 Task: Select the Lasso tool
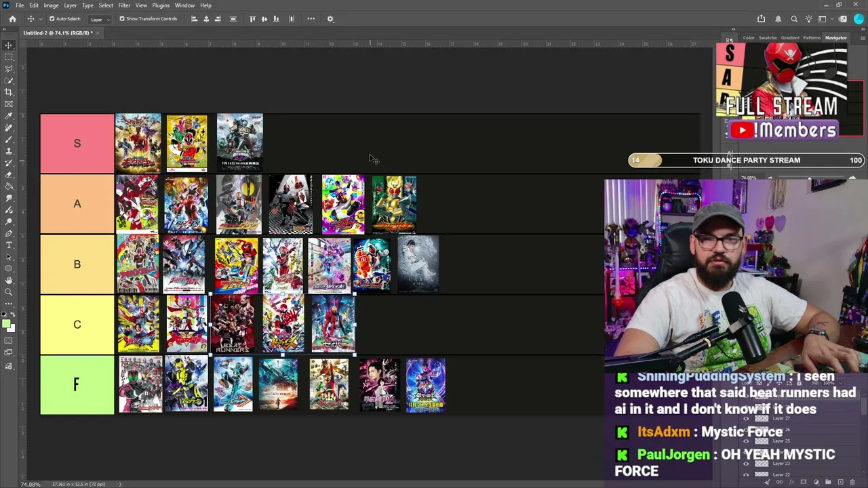pos(9,68)
